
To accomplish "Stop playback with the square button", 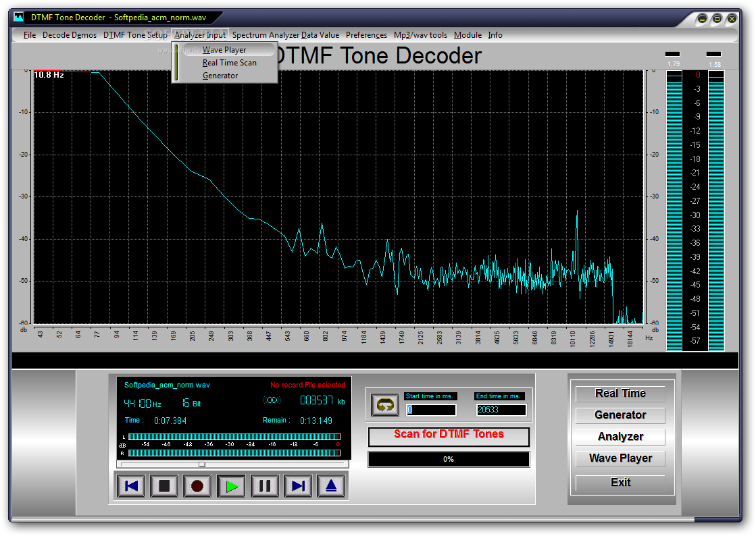I will click(164, 486).
